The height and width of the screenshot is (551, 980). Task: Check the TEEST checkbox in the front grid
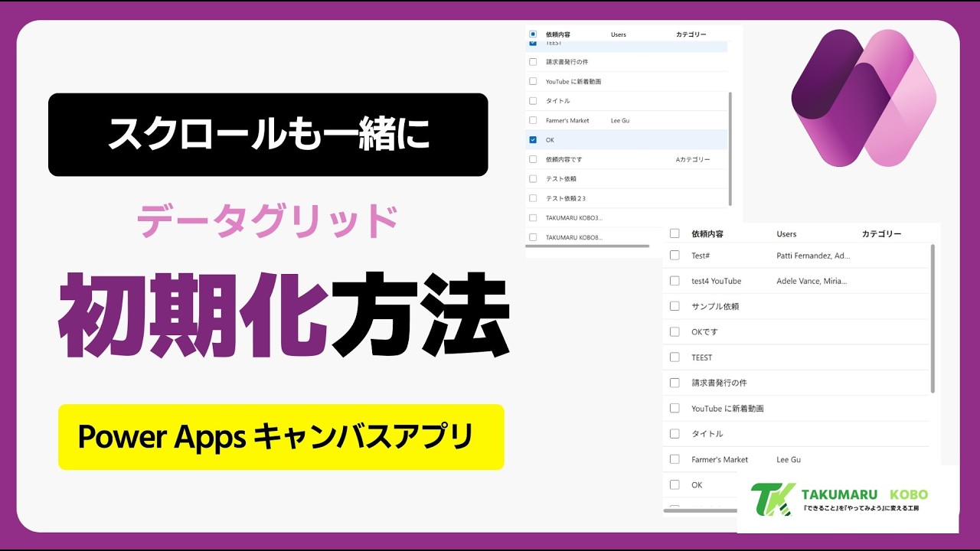675,357
